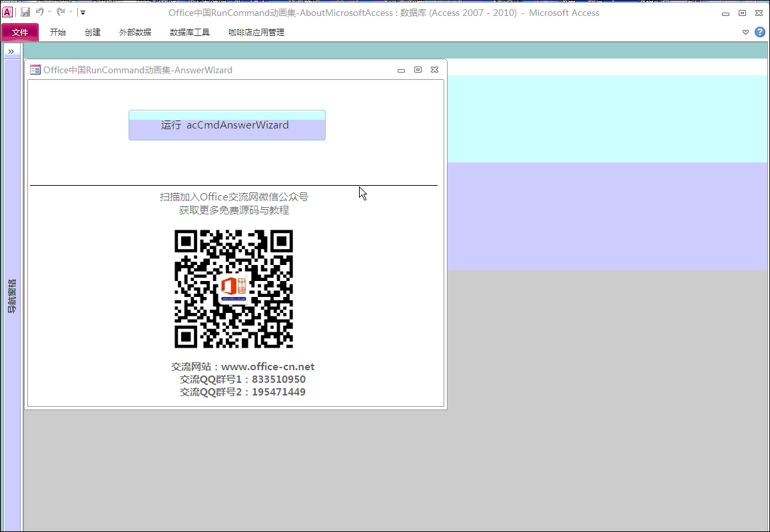Expand the navigation pane shutter button
This screenshot has width=770, height=532.
[11, 51]
